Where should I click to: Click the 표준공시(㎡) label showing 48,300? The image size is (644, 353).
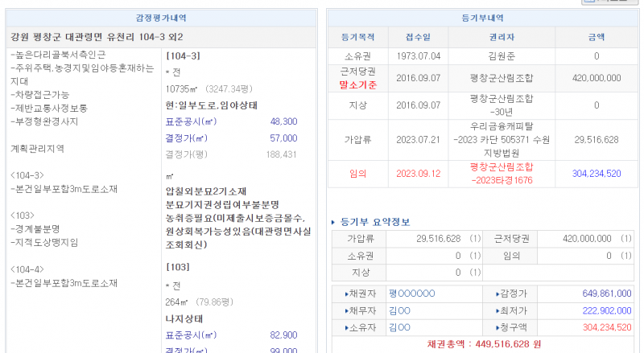coord(191,121)
